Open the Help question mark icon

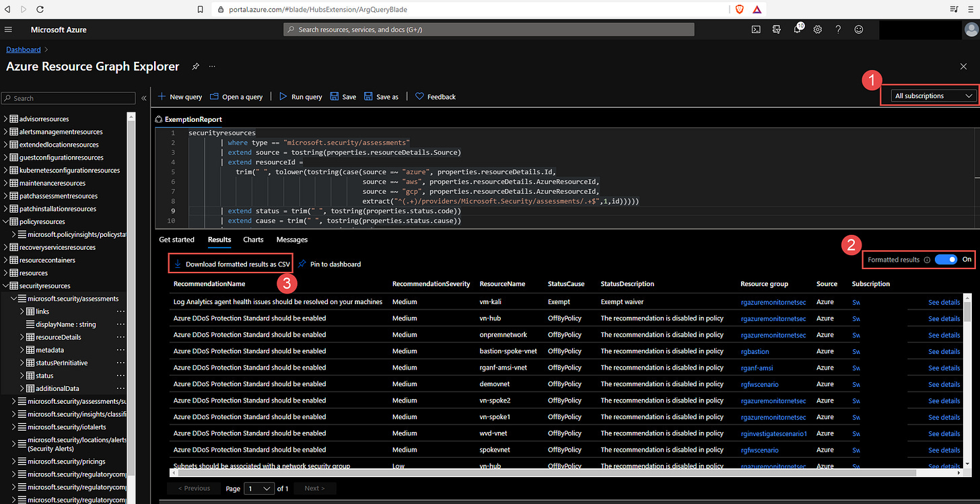838,30
